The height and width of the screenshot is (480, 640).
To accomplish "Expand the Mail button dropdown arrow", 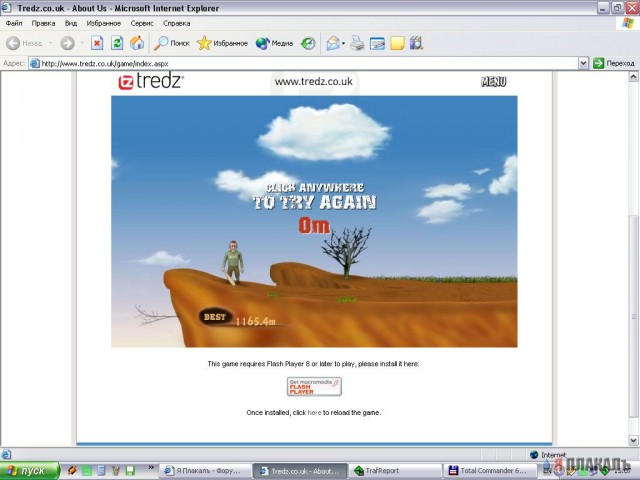I will [344, 43].
